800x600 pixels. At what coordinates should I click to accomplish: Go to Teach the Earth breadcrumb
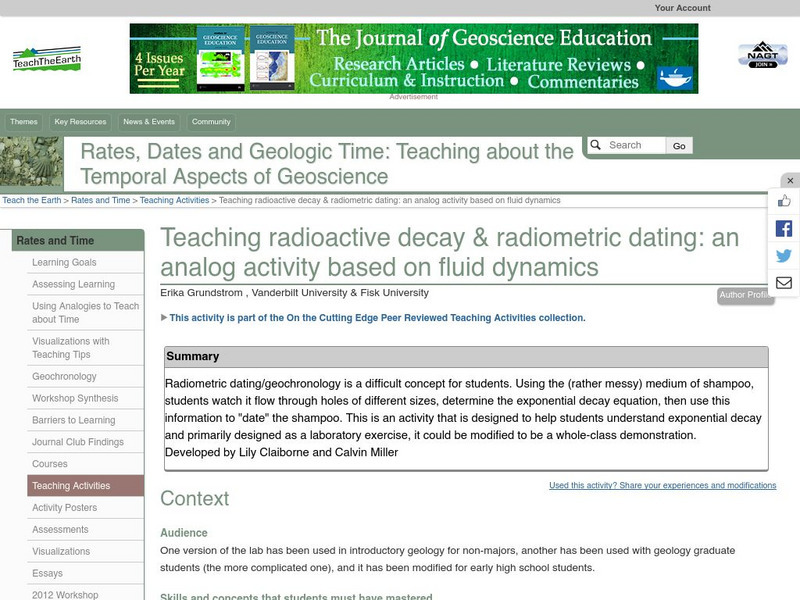[32, 201]
